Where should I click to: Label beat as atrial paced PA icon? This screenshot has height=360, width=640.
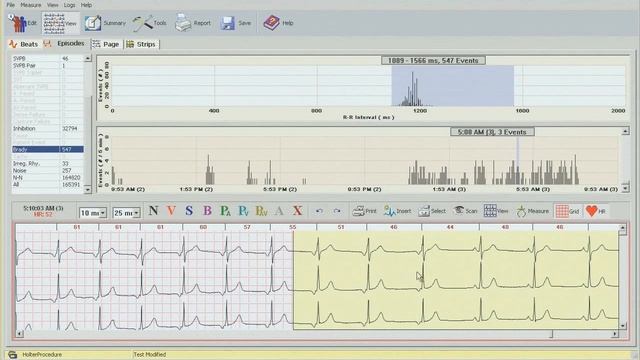(225, 211)
